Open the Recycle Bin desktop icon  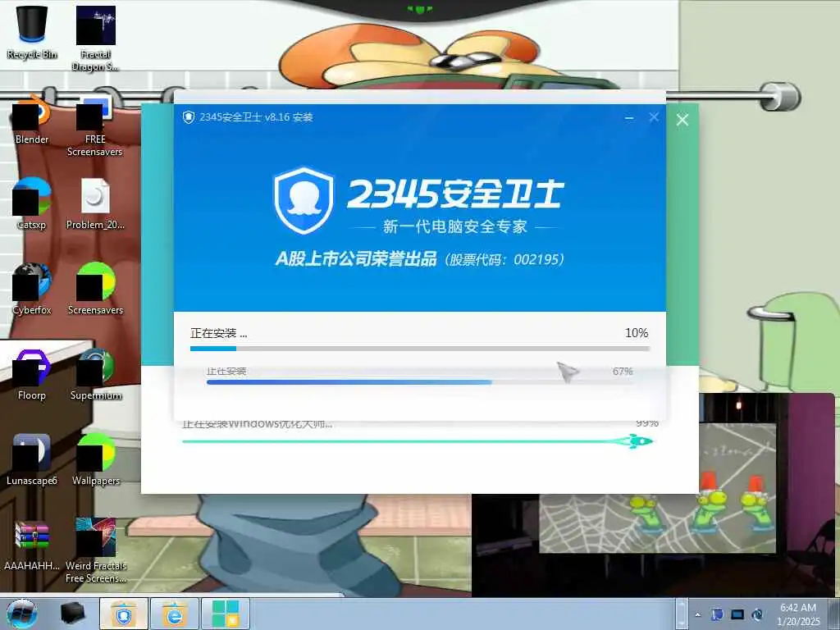(x=32, y=32)
